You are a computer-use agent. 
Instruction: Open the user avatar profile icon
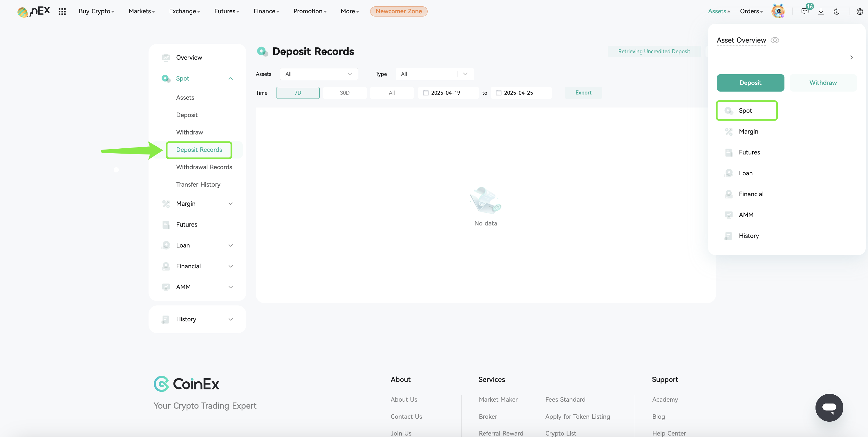click(x=778, y=11)
